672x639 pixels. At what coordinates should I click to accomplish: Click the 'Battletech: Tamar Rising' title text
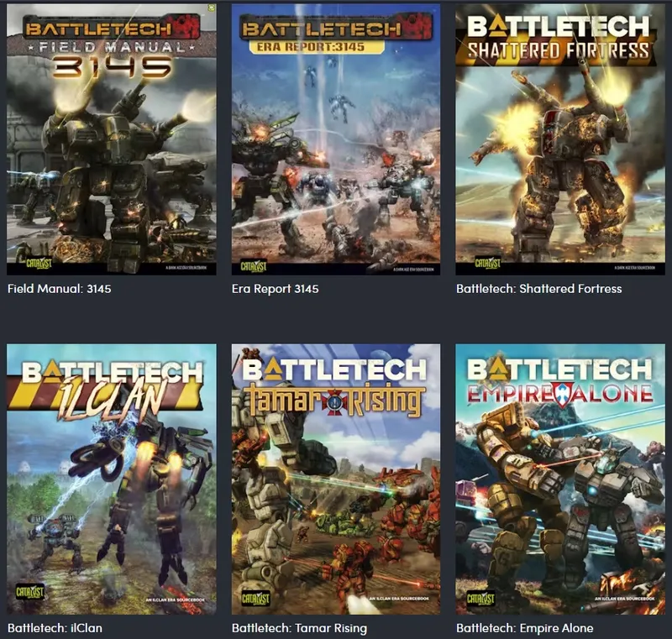click(x=300, y=628)
